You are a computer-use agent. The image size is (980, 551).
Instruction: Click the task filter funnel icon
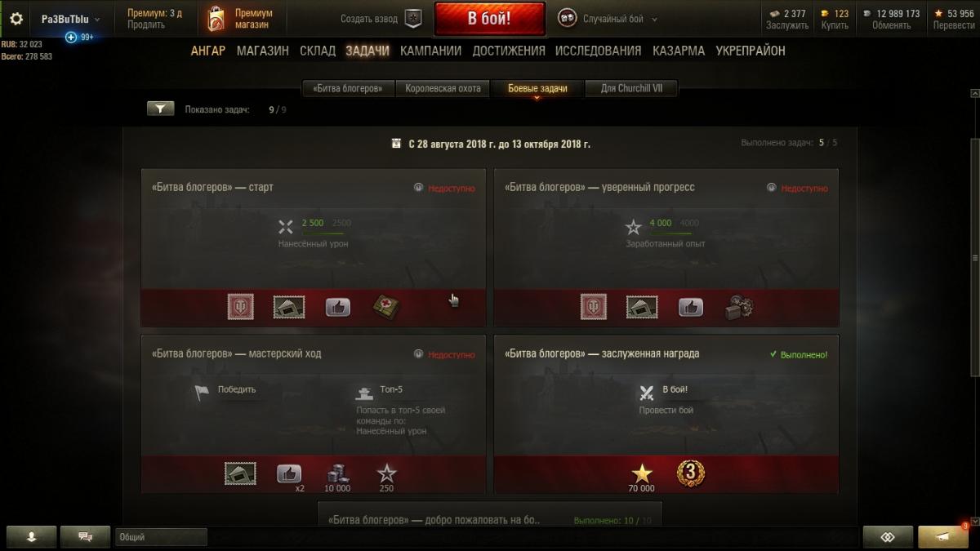point(161,109)
